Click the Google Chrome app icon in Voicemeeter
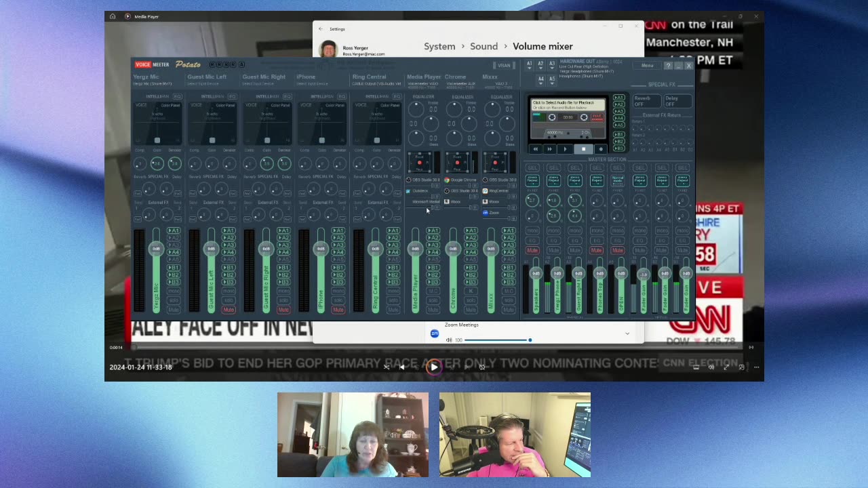Viewport: 868px width, 488px height. (x=446, y=180)
